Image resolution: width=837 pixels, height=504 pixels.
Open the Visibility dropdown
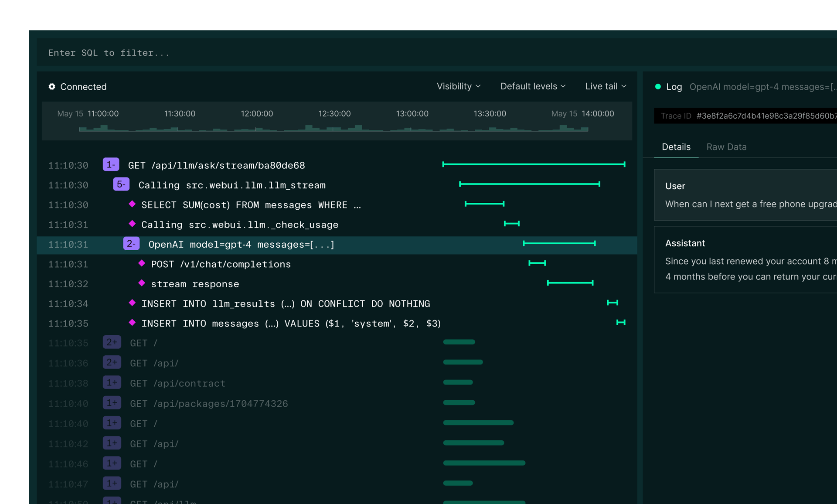pyautogui.click(x=458, y=86)
